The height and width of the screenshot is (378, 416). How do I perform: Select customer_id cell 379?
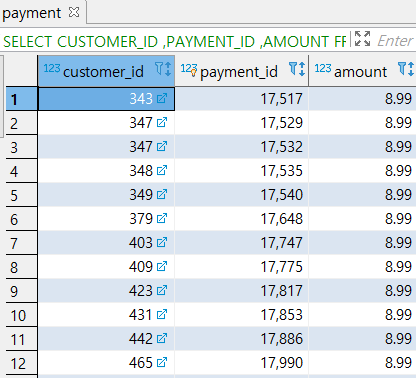click(106, 219)
